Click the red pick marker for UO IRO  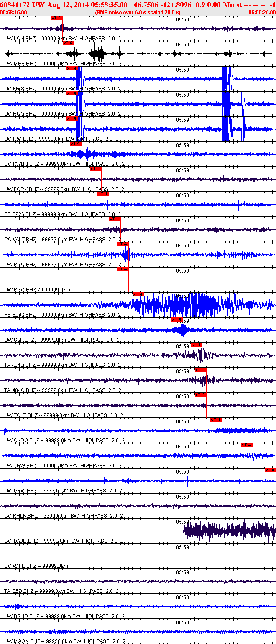(x=72, y=118)
